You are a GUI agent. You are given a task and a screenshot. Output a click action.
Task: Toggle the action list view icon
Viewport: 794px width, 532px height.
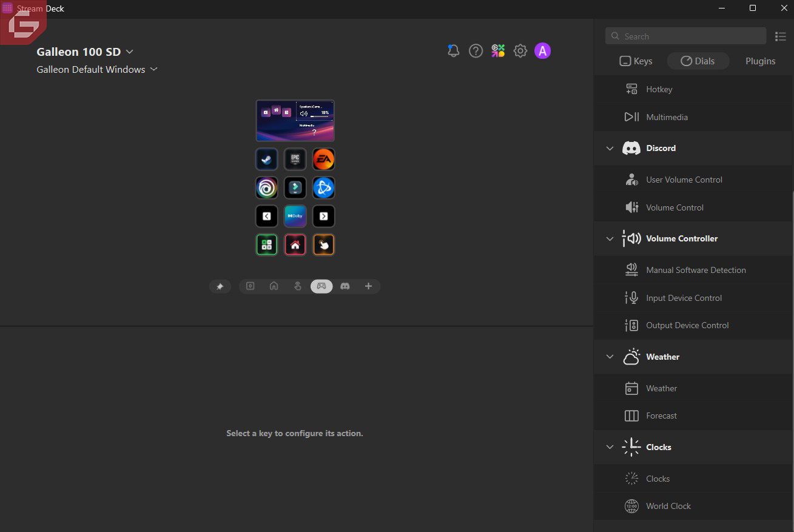point(780,36)
